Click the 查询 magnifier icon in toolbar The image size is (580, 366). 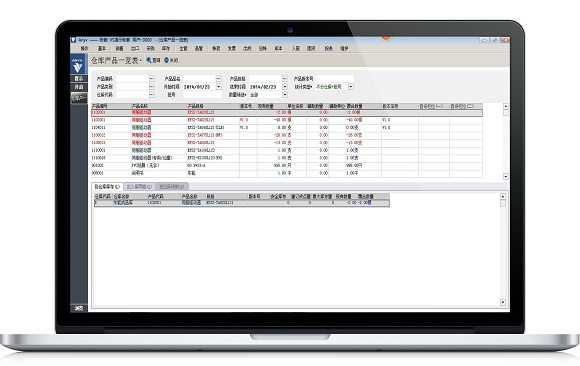(149, 60)
